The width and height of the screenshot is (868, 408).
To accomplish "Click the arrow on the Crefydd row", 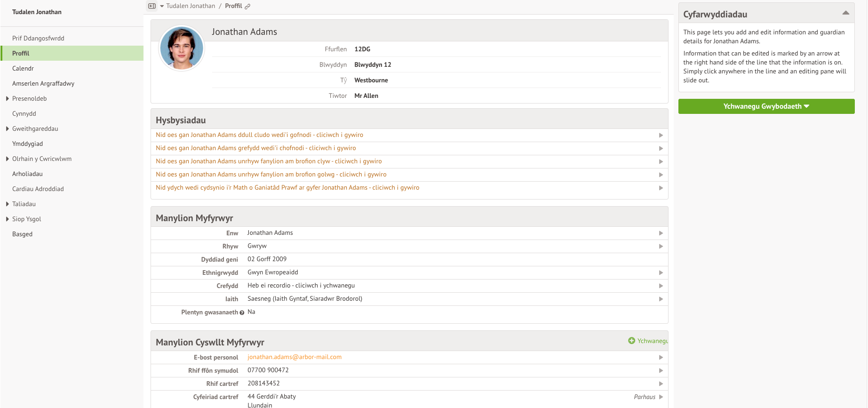I will click(x=661, y=286).
